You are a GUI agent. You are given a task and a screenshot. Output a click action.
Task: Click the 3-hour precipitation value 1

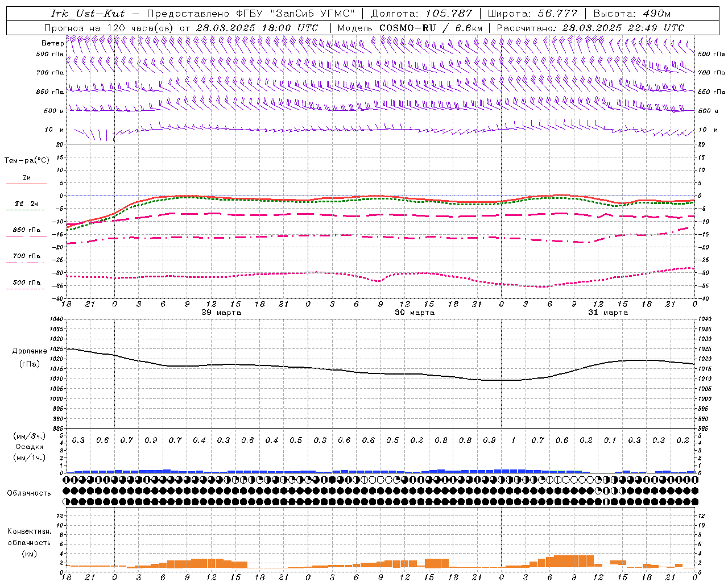click(x=514, y=440)
